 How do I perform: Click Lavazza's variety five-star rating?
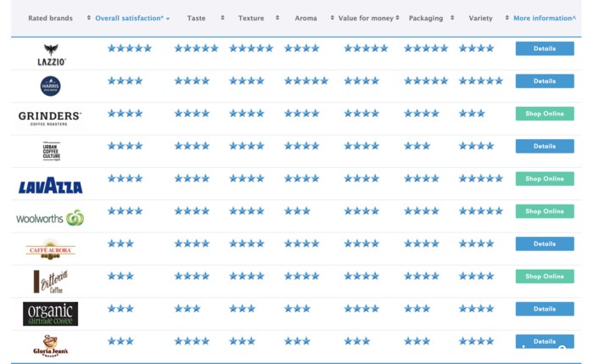coord(481,178)
